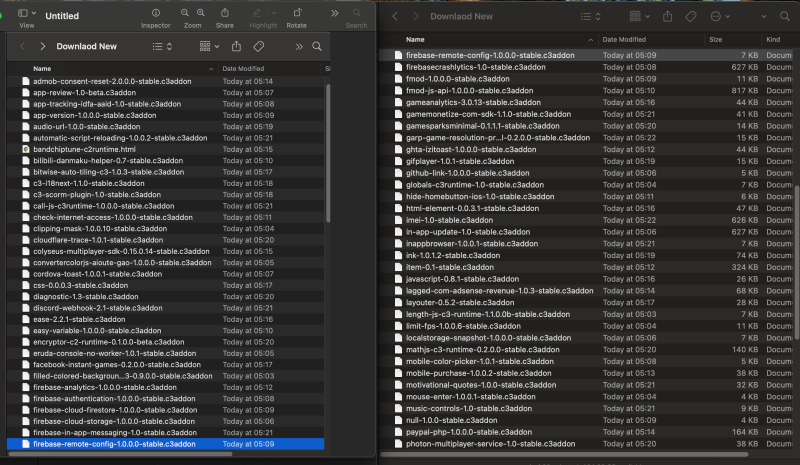Click the Rotate tool in Preview toolbar

pyautogui.click(x=297, y=13)
